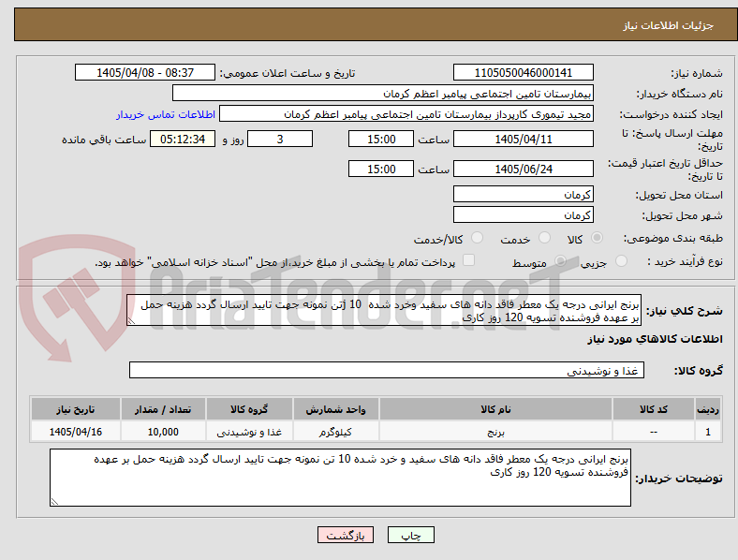Click the بازگشت (back) button
This screenshot has width=738, height=560.
346,535
